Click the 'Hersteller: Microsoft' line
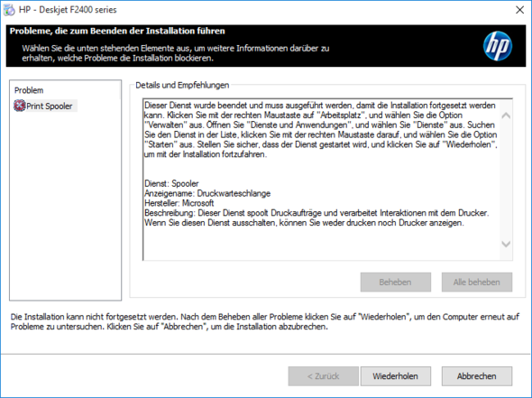 click(179, 203)
